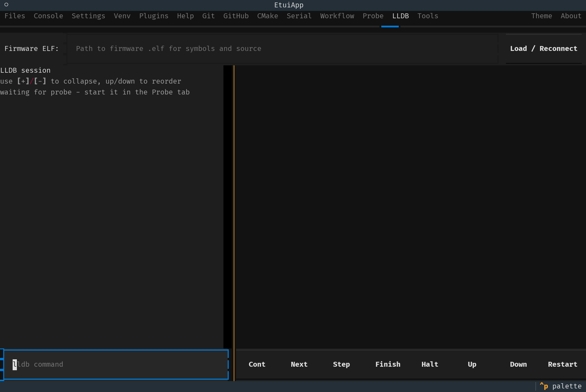Open the Serial tab
This screenshot has height=392, width=586.
[299, 16]
